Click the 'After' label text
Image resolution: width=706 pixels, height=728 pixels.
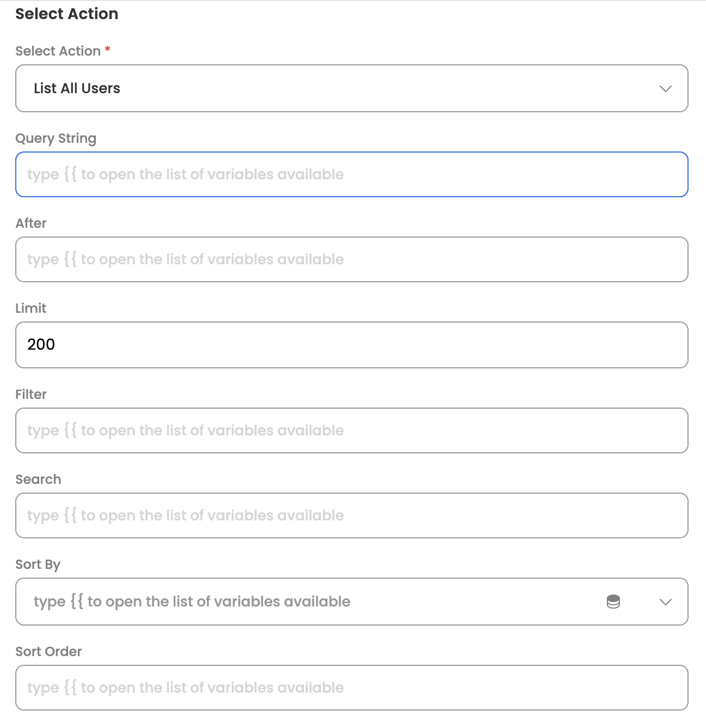click(x=31, y=223)
